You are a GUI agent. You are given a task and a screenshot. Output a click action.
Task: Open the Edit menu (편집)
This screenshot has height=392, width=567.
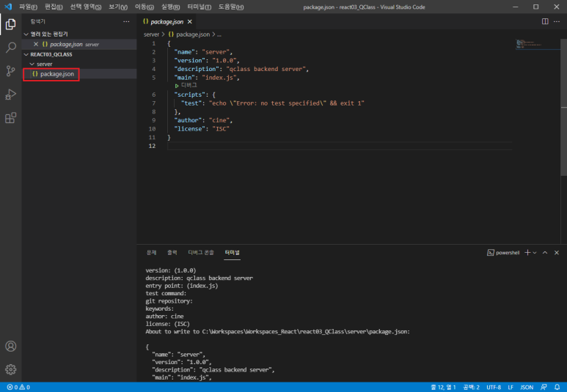pos(54,7)
